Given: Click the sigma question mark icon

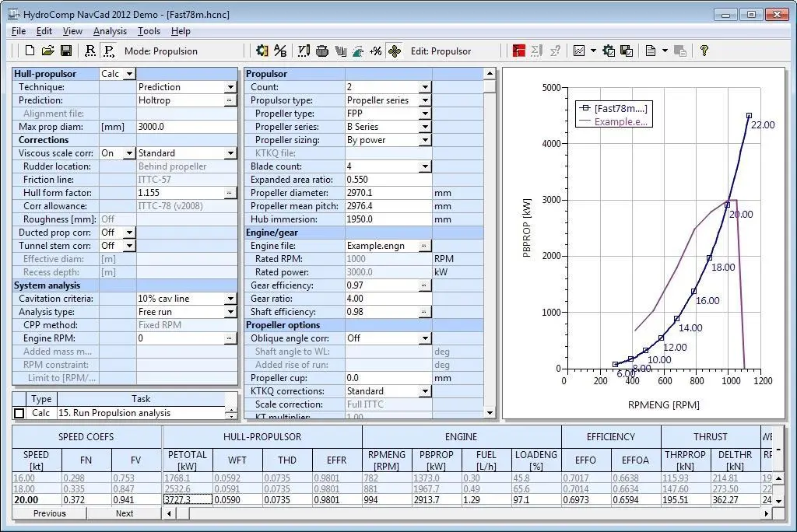Looking at the screenshot, I should click(x=555, y=51).
